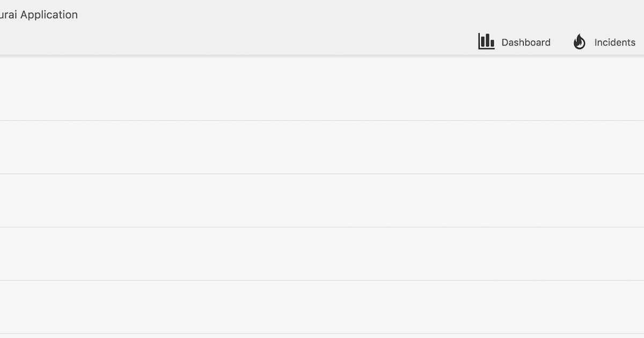This screenshot has height=338, width=644.
Task: Click the application title in the header
Action: 39,15
